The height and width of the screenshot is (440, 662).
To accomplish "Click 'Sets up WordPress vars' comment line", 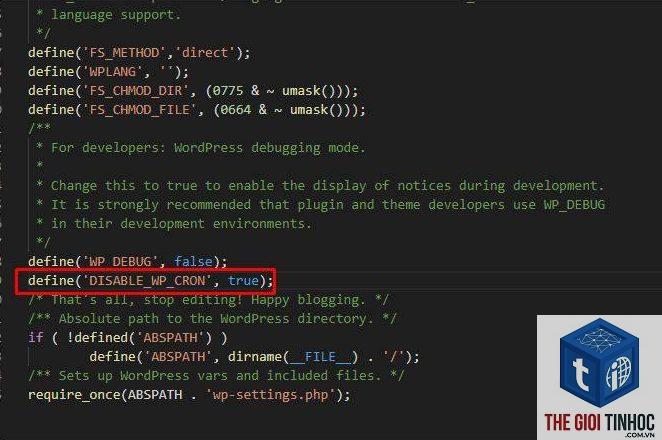I will pyautogui.click(x=216, y=376).
